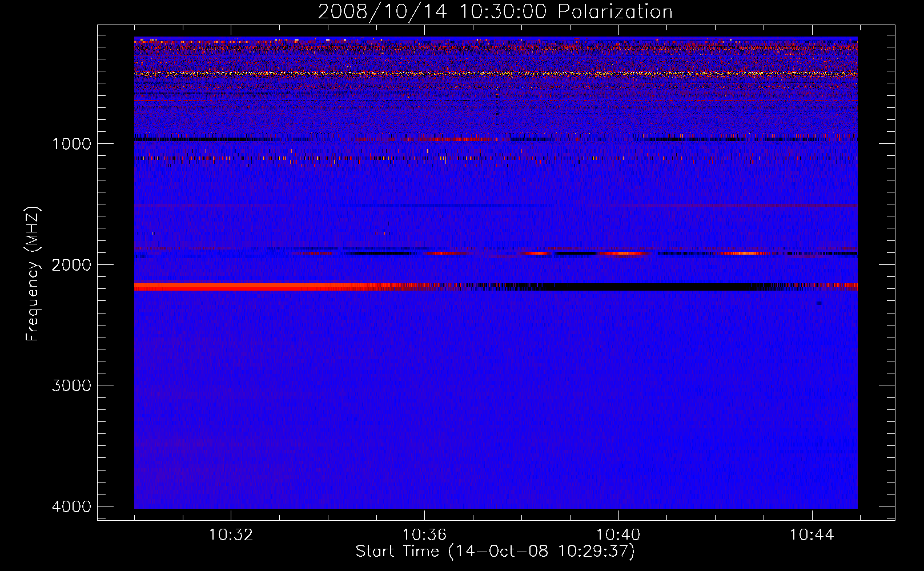
Task: Click the 10:40 time tick label
Action: tap(618, 535)
